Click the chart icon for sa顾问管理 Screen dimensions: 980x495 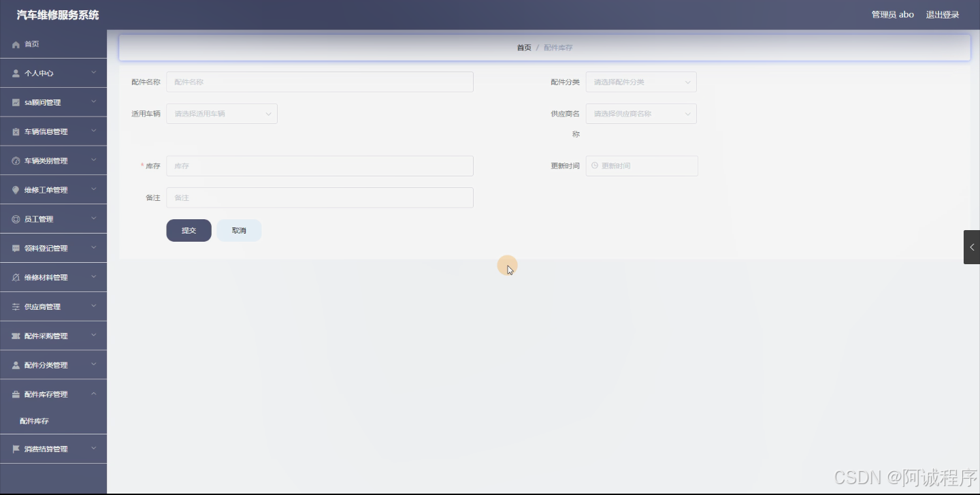tap(16, 103)
